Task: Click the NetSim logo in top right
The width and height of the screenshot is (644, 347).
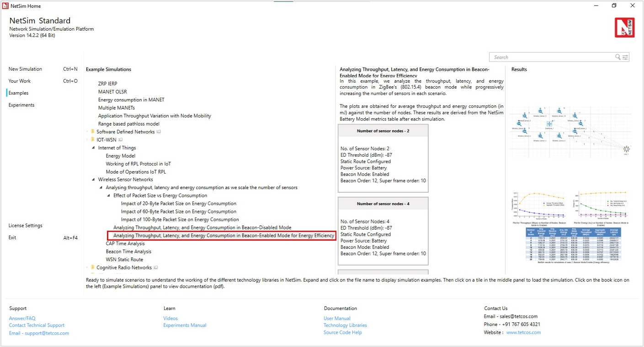Action: click(x=624, y=27)
